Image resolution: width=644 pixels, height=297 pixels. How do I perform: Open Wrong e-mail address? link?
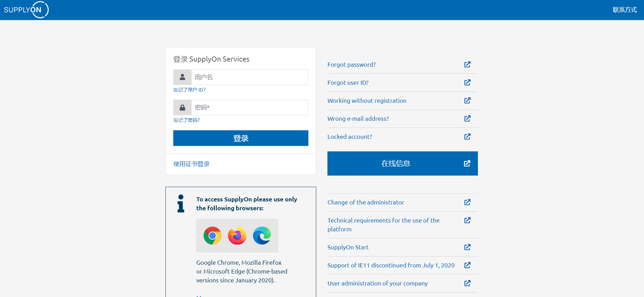[x=358, y=119]
